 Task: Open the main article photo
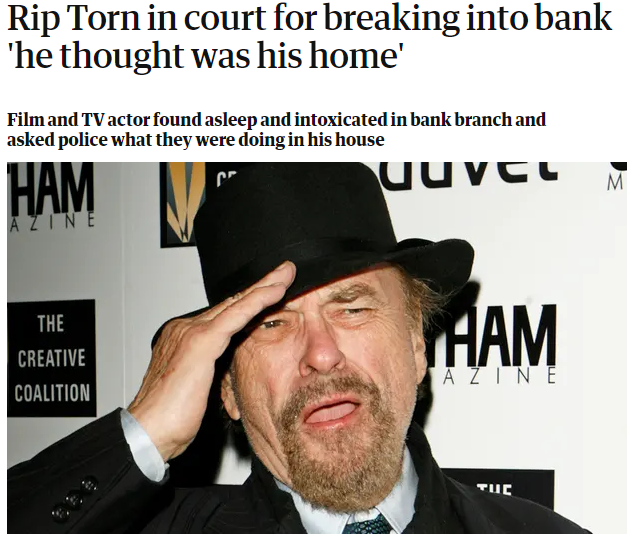pos(317,348)
